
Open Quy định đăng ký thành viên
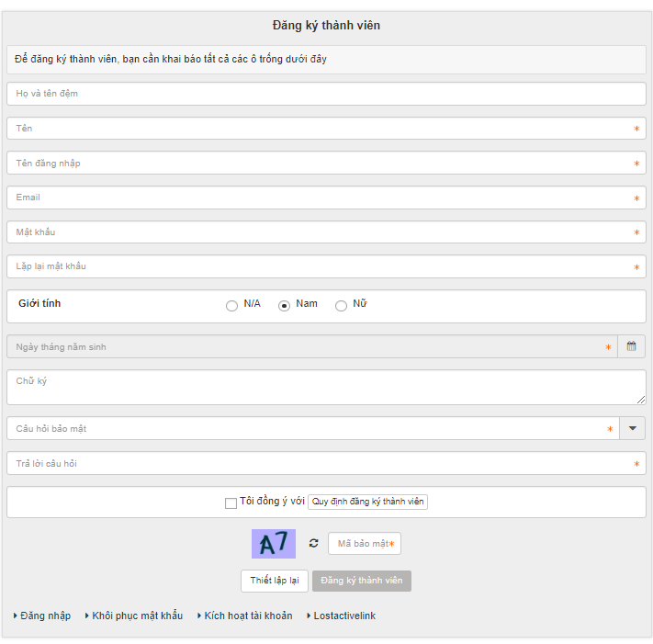click(367, 502)
